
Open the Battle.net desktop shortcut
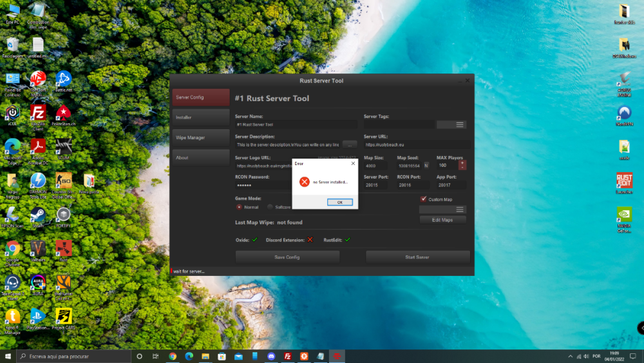[63, 79]
